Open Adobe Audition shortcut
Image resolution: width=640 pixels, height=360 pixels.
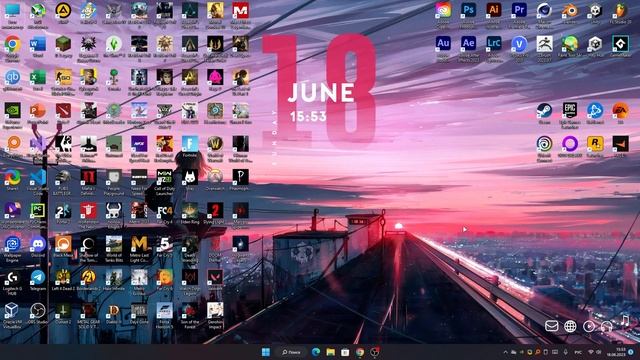click(443, 44)
